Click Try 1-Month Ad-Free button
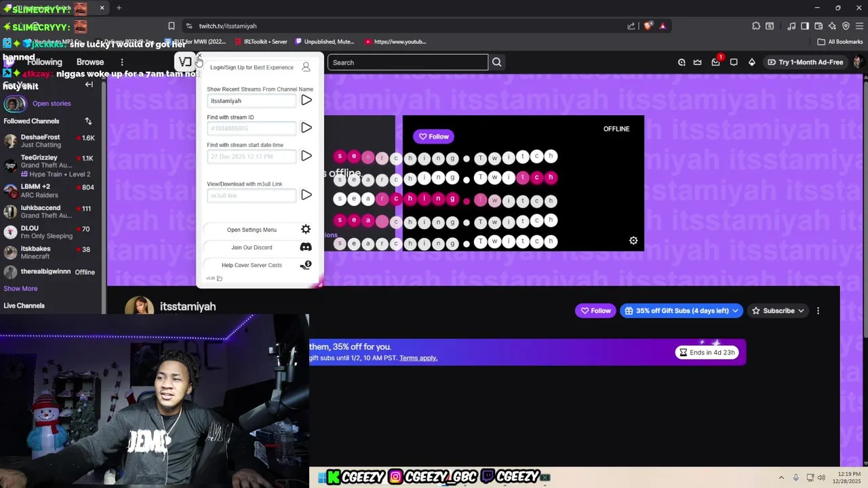Viewport: 868px width, 488px height. point(805,62)
